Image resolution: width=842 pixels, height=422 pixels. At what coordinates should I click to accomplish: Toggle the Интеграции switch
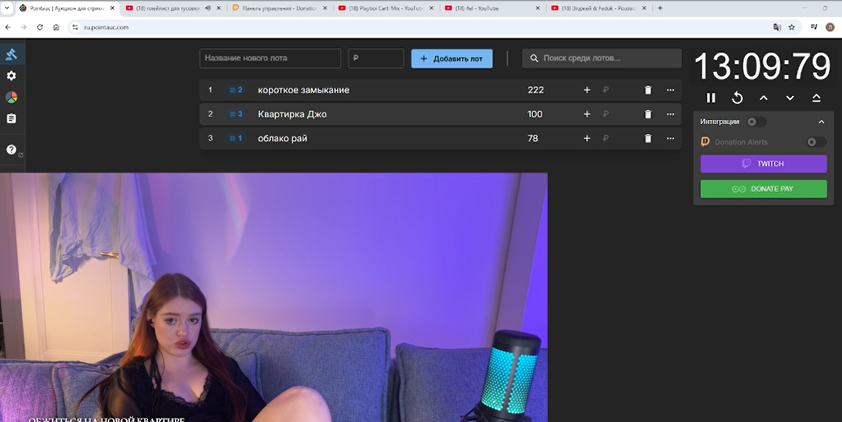click(x=756, y=122)
